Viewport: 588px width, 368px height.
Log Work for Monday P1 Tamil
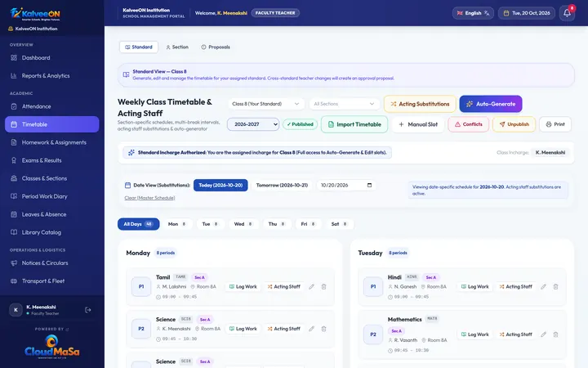tap(243, 286)
